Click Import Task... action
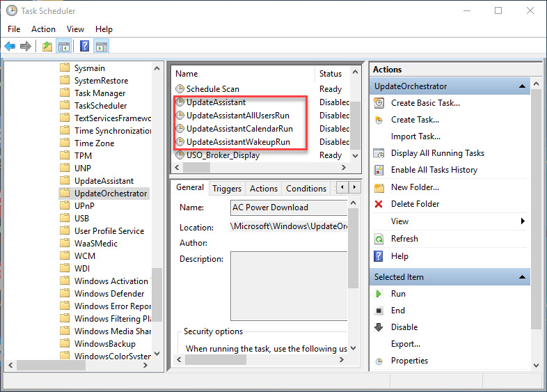The height and width of the screenshot is (392, 547). click(x=415, y=136)
